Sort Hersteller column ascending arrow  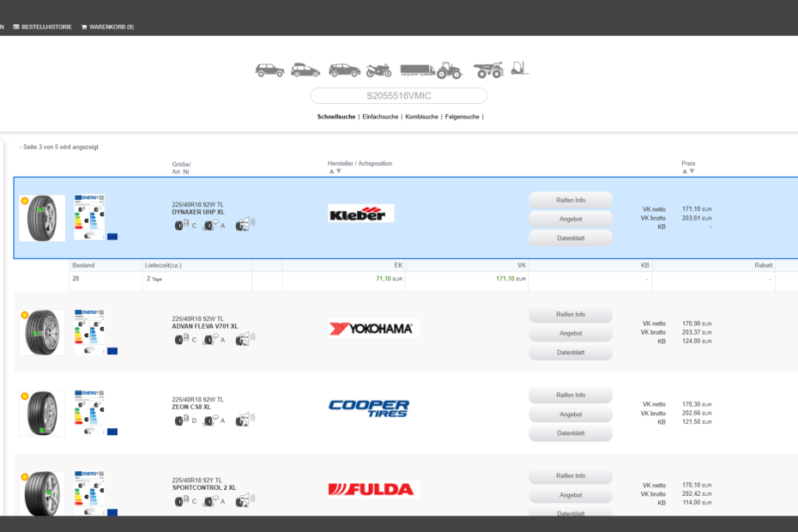tap(331, 171)
